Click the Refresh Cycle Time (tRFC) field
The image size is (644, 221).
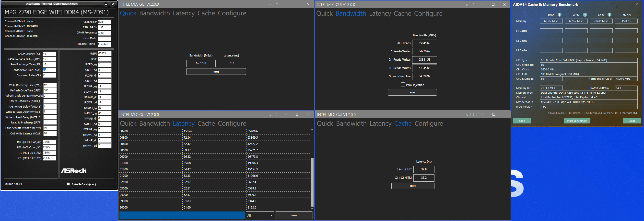coord(50,90)
